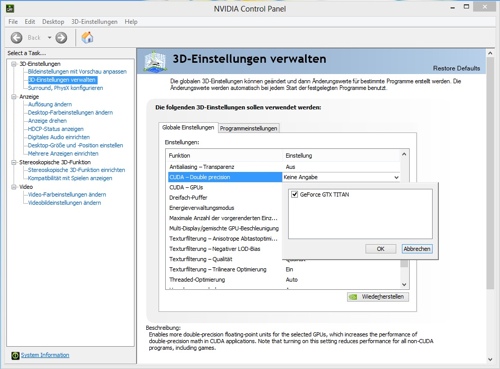Cancel with the Abbrechen button
The image size is (500, 369).
(x=417, y=249)
